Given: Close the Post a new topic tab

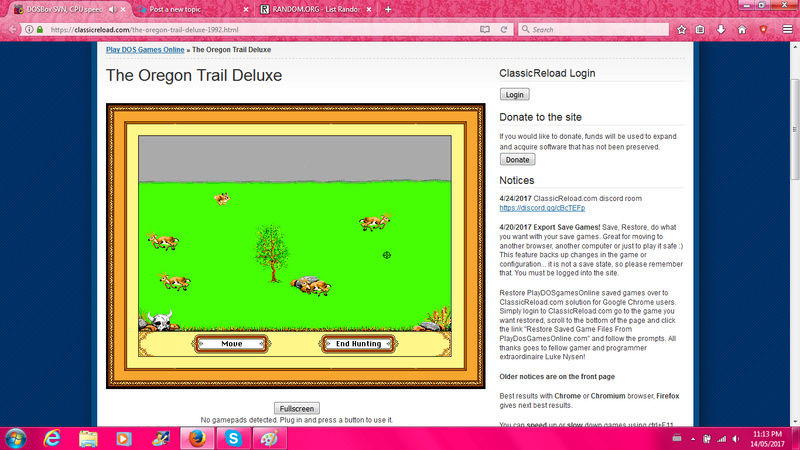Looking at the screenshot, I should (246, 9).
